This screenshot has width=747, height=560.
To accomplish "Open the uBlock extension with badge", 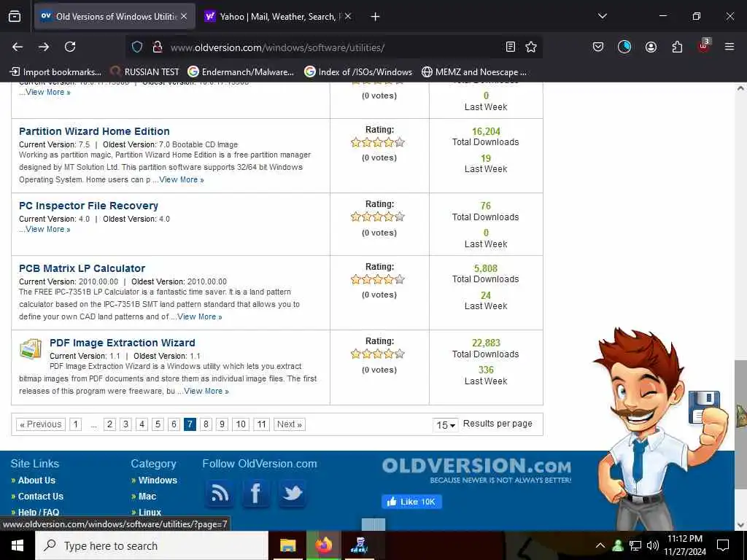I will point(704,46).
